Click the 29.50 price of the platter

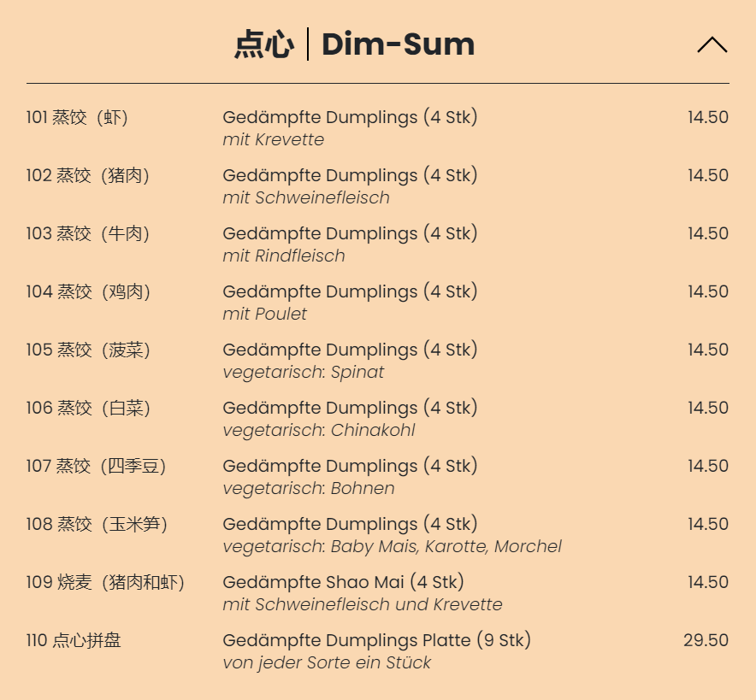(706, 641)
